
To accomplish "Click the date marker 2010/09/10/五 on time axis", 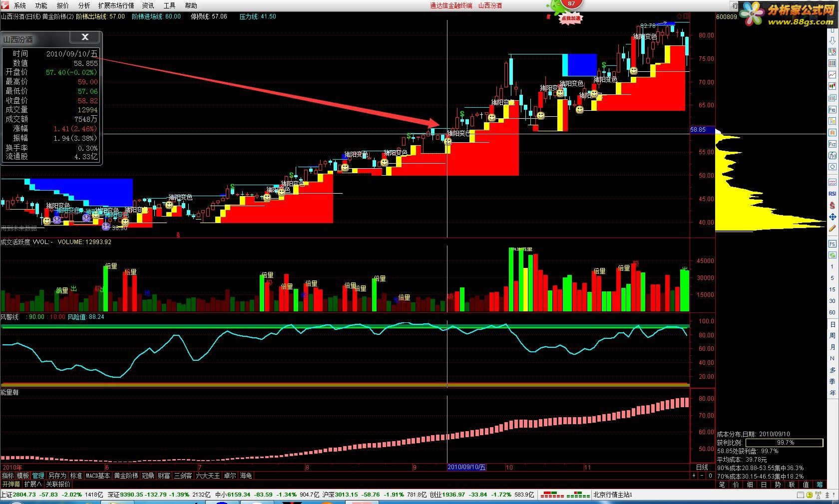I will click(466, 468).
